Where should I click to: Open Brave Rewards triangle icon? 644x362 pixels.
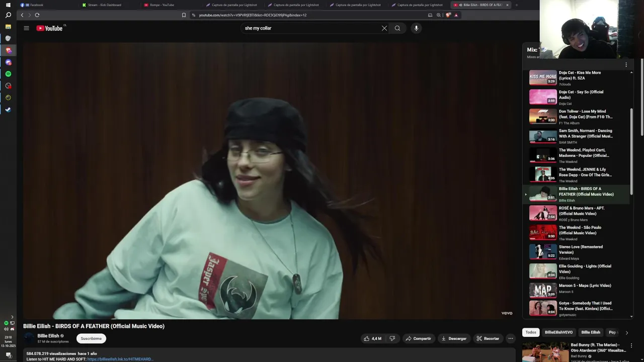click(456, 15)
